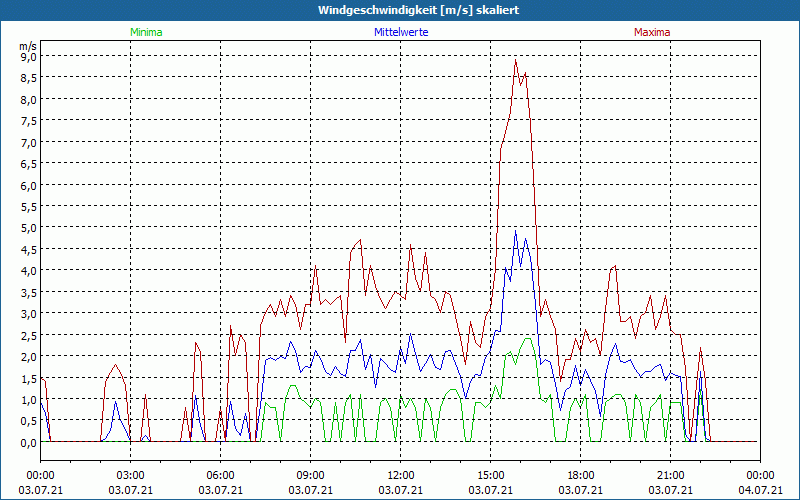Click the 5,5 y-axis value
The width and height of the screenshot is (800, 500).
click(x=28, y=207)
